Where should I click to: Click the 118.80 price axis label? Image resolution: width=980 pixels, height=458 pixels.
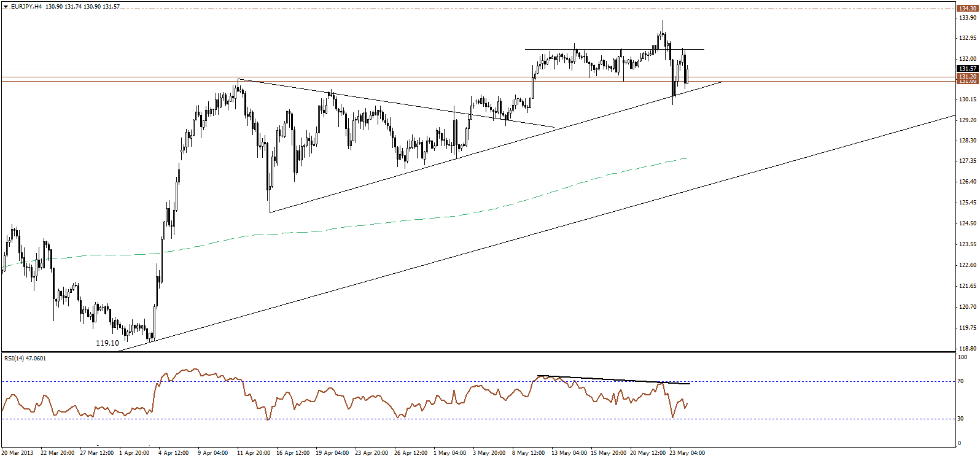[967, 349]
